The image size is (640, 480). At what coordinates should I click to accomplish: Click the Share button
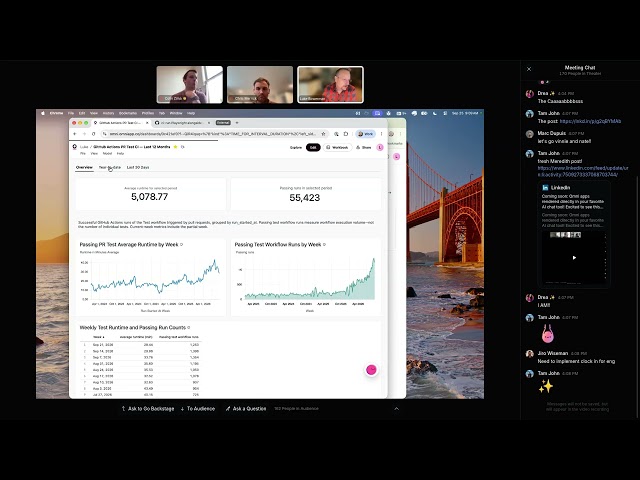364,147
